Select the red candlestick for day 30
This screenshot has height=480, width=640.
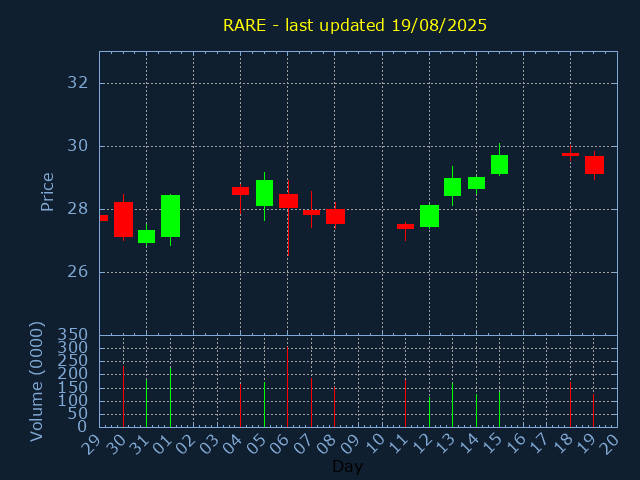(123, 219)
